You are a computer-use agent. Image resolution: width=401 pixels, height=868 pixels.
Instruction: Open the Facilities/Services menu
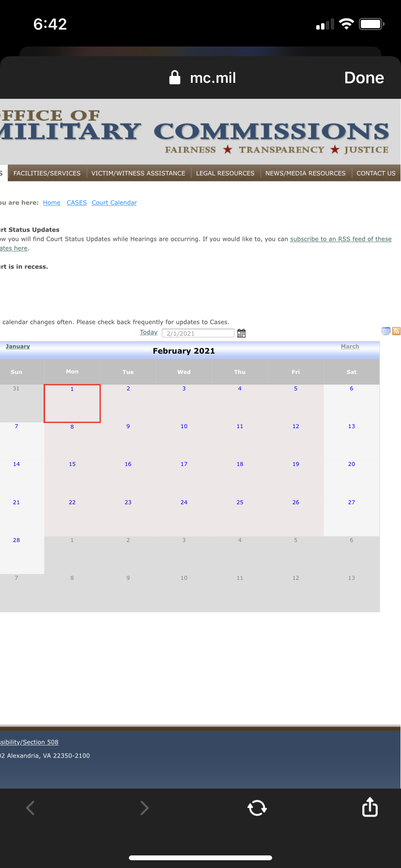click(47, 173)
